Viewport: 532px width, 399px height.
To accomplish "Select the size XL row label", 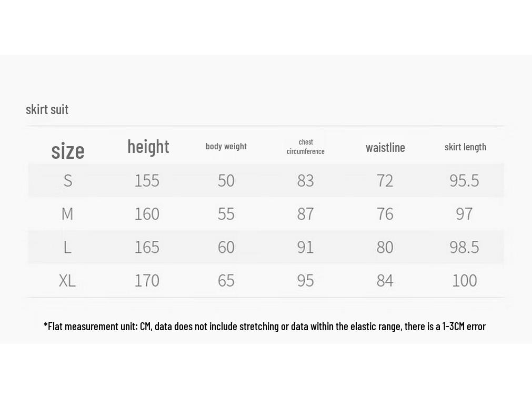I will click(67, 281).
